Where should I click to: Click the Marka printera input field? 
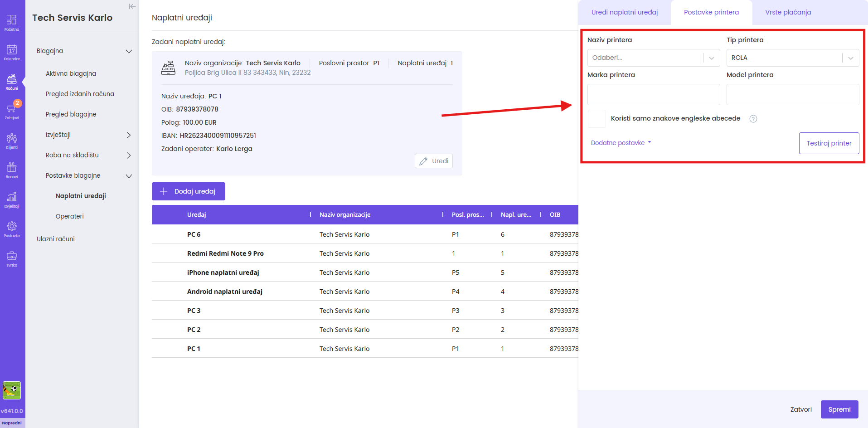tap(653, 95)
